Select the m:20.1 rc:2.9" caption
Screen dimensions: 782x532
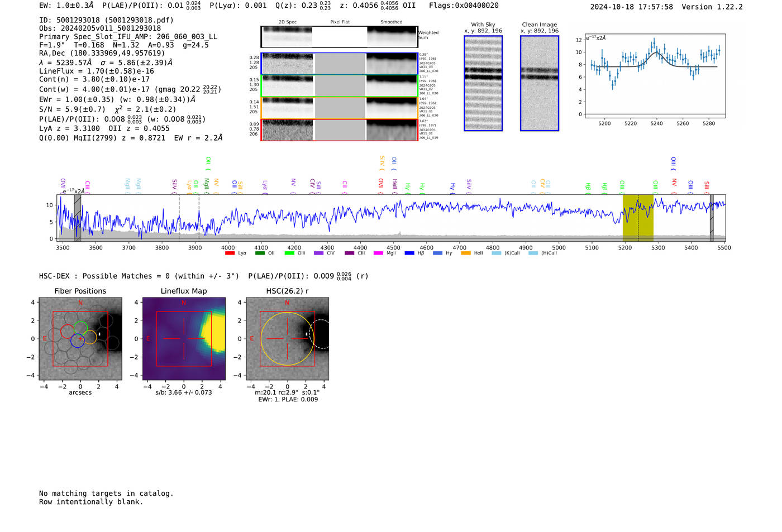click(287, 392)
